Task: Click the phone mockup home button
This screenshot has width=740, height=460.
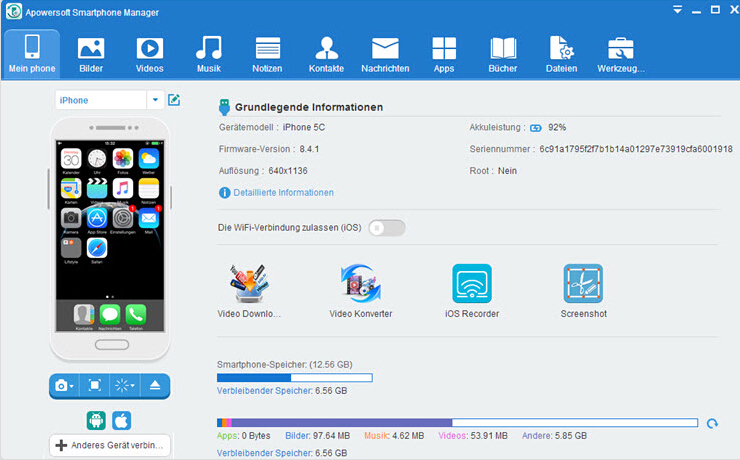Action: (112, 345)
